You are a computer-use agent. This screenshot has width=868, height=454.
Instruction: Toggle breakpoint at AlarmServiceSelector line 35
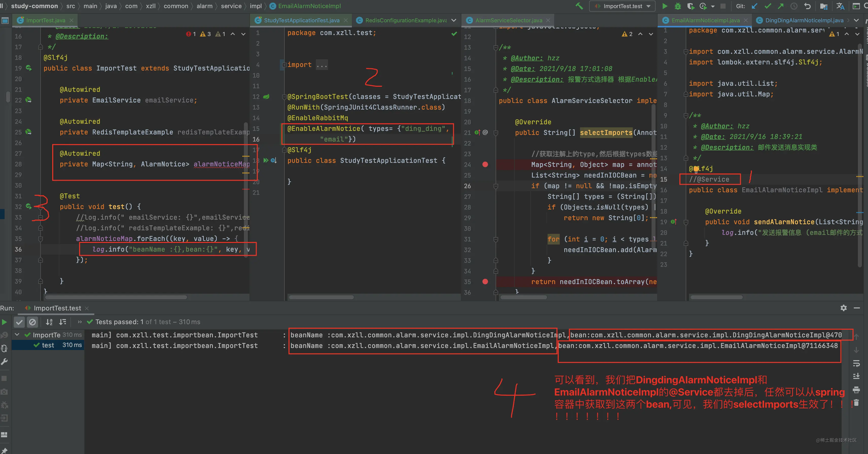(485, 282)
